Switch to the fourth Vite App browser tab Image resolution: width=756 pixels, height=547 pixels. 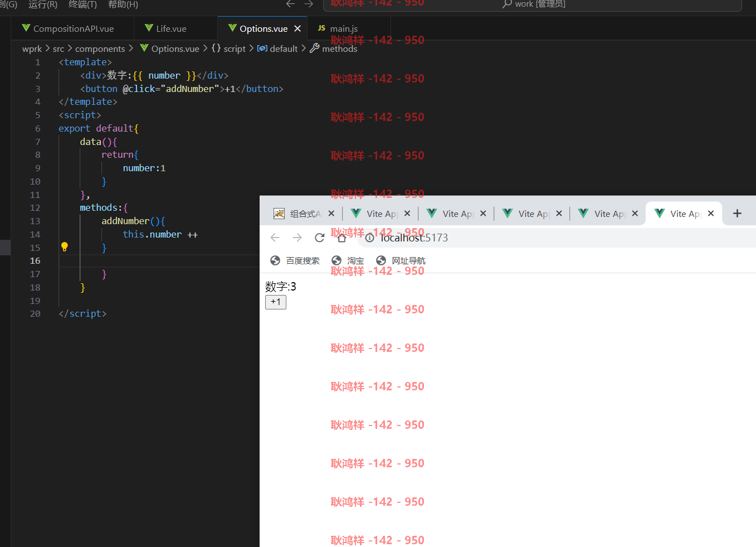(x=608, y=214)
